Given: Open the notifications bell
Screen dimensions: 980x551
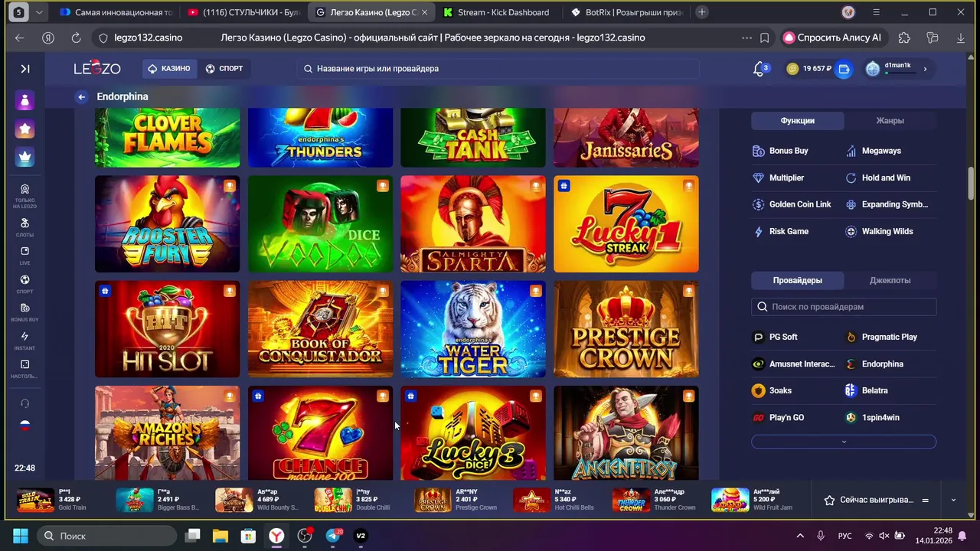Looking at the screenshot, I should pyautogui.click(x=760, y=69).
